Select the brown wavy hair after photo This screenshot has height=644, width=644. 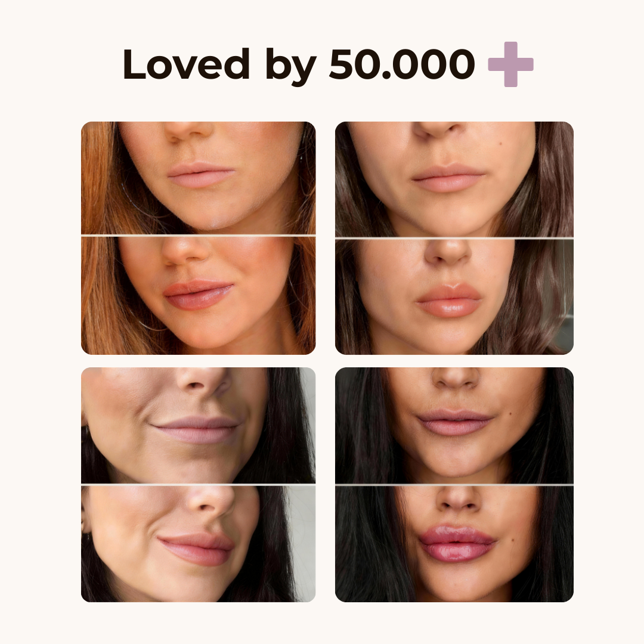pos(454,298)
